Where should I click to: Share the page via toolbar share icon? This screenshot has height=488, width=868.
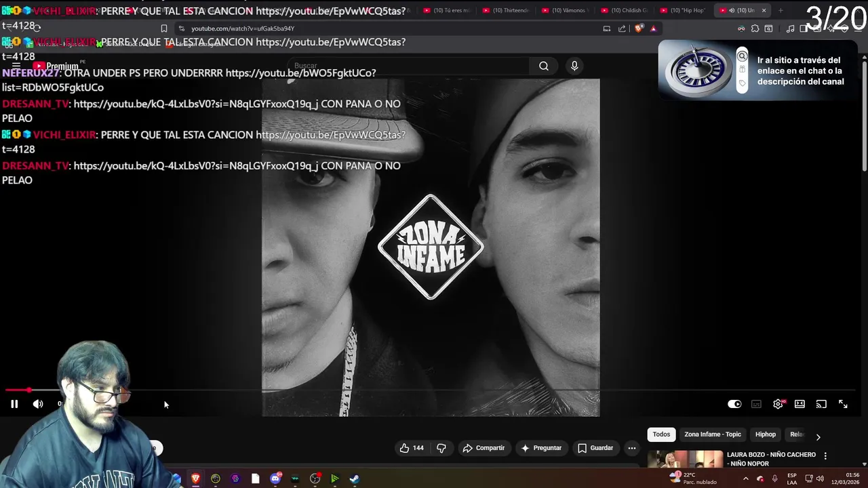pyautogui.click(x=622, y=28)
